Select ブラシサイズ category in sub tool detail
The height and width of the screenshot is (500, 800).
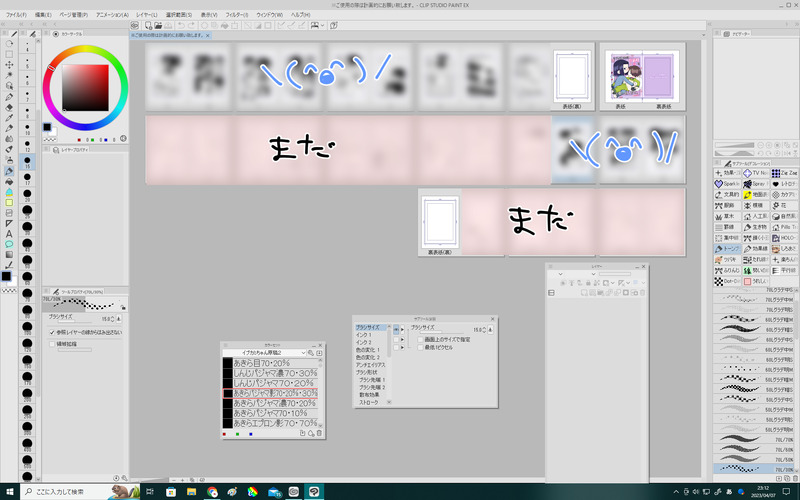371,327
